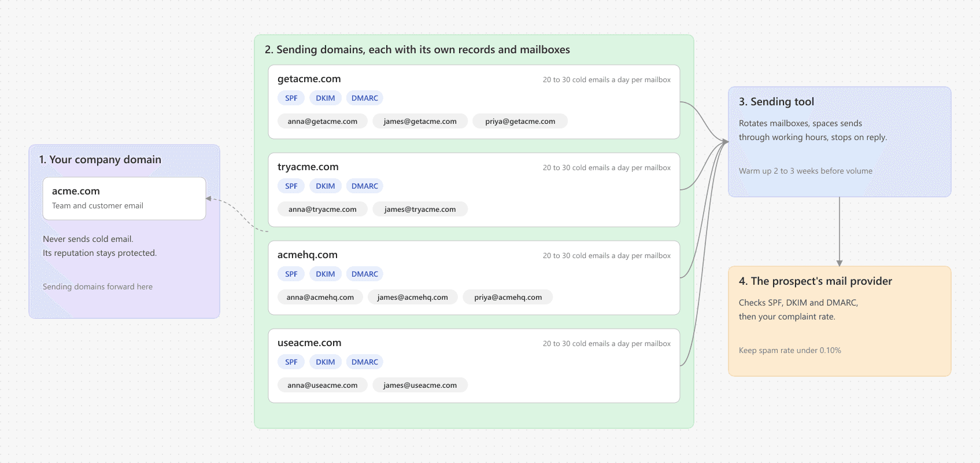Click cold email limit note on tryacme.com card

pyautogui.click(x=607, y=168)
